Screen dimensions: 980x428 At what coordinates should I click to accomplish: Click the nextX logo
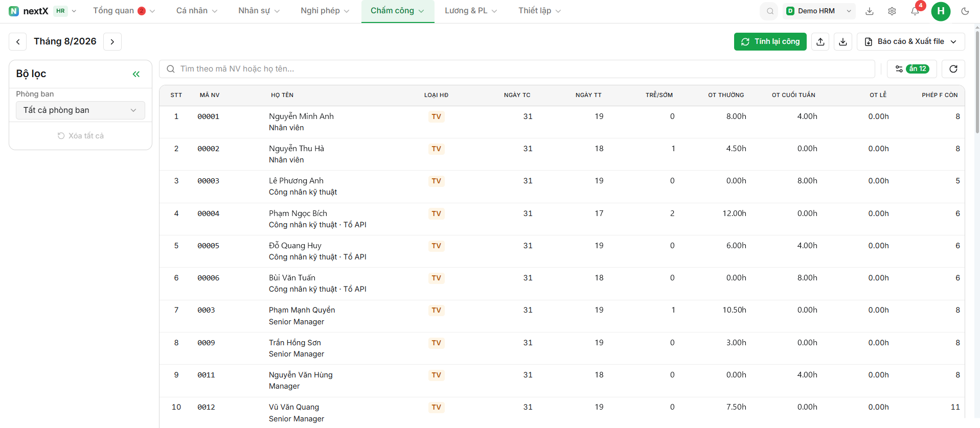point(29,11)
